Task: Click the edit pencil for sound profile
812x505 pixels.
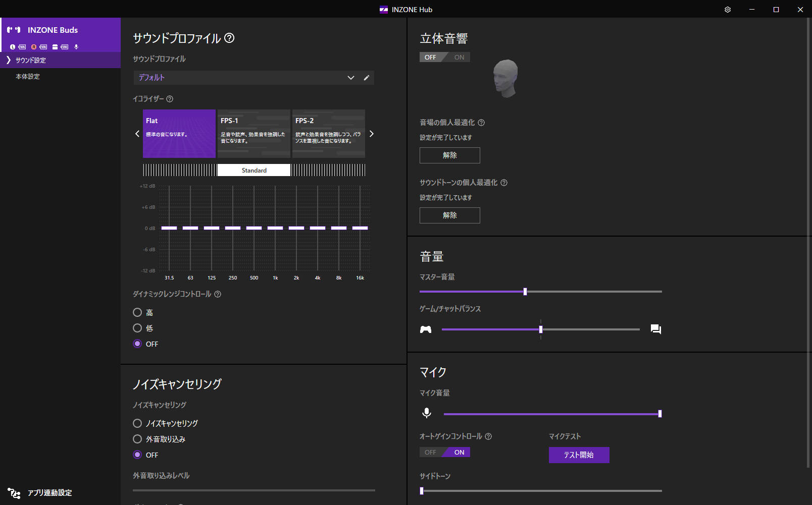Action: click(x=367, y=78)
